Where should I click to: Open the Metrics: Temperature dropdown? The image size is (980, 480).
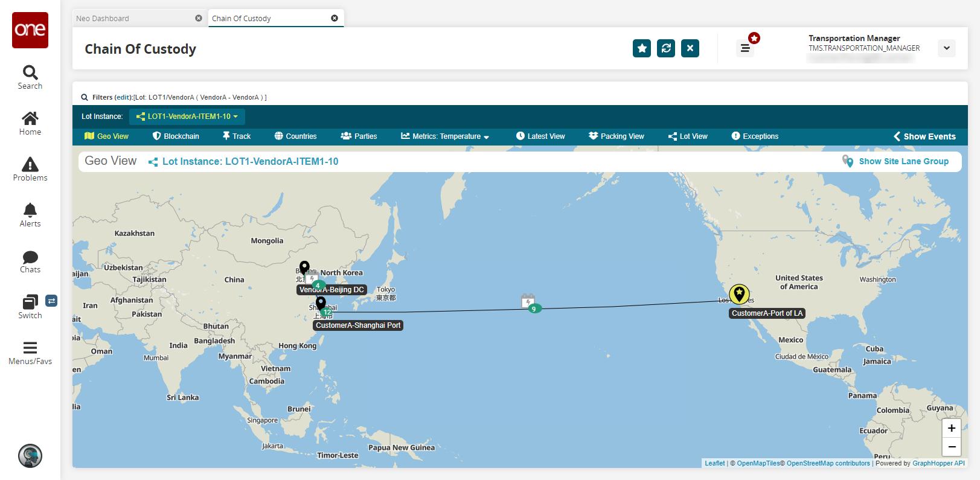[445, 136]
